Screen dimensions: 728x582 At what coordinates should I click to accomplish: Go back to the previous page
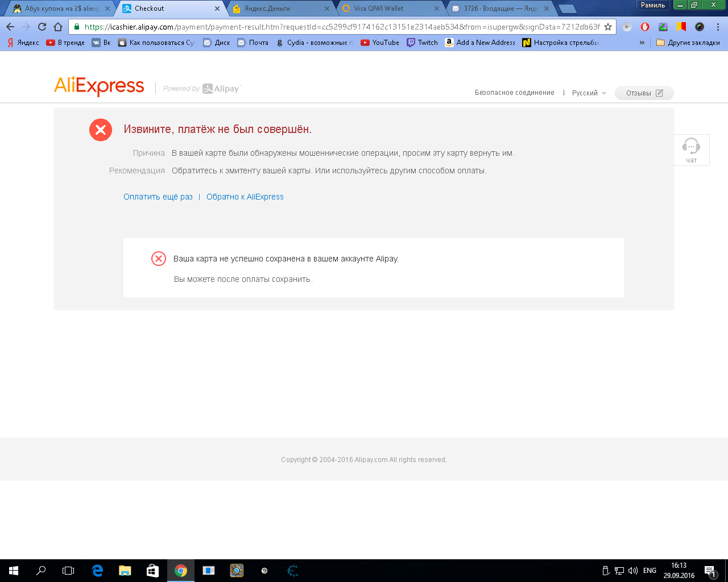tap(10, 27)
